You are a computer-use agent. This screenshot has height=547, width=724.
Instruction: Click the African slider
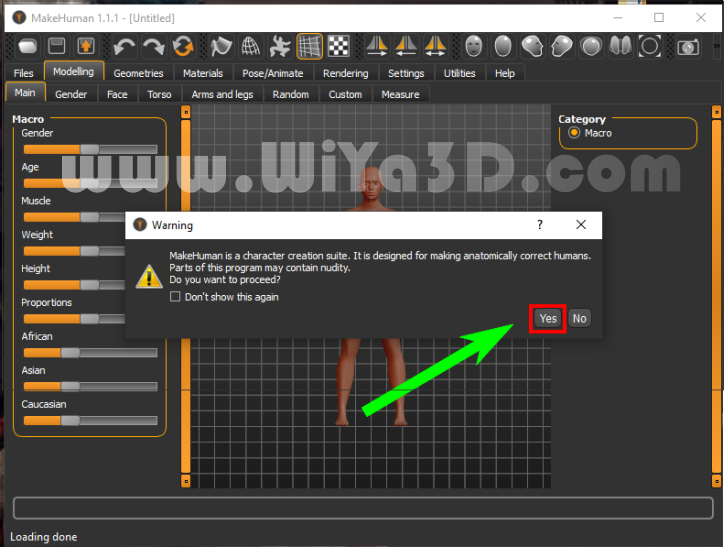(x=90, y=353)
